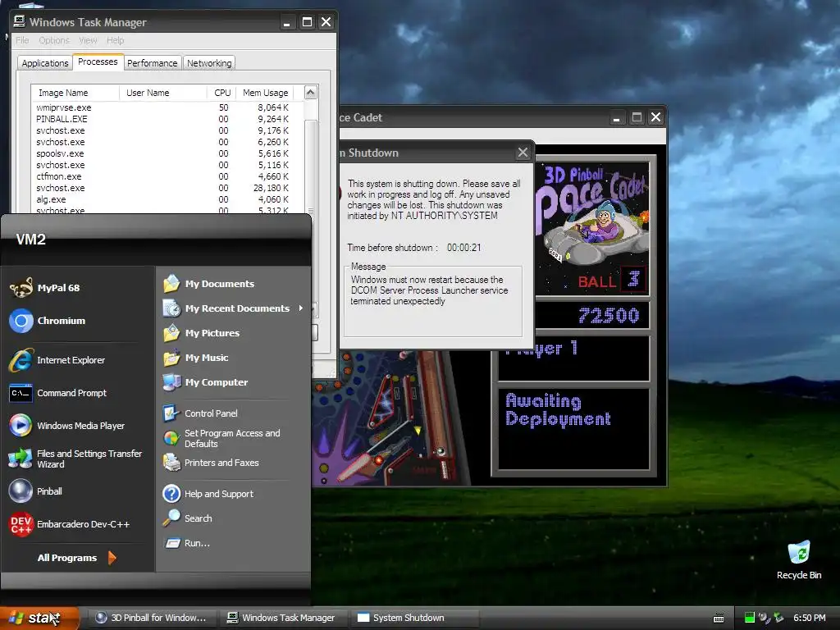The image size is (840, 630).
Task: Sort processes by CPU column
Action: click(221, 93)
